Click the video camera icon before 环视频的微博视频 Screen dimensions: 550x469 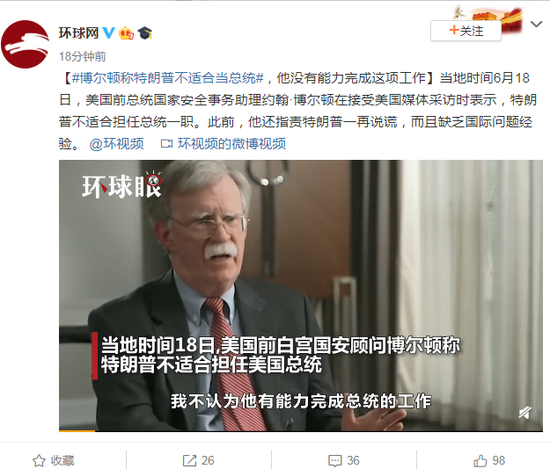167,144
